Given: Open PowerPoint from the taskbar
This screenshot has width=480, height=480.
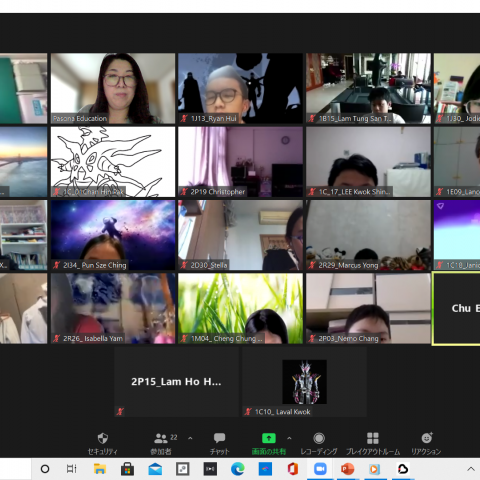Looking at the screenshot, I should [347, 469].
